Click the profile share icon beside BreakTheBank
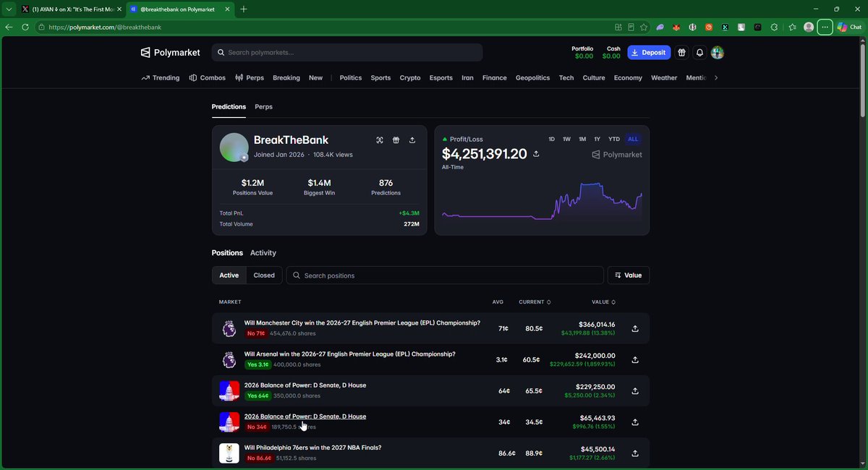Screen dimensions: 868x470 [412, 140]
